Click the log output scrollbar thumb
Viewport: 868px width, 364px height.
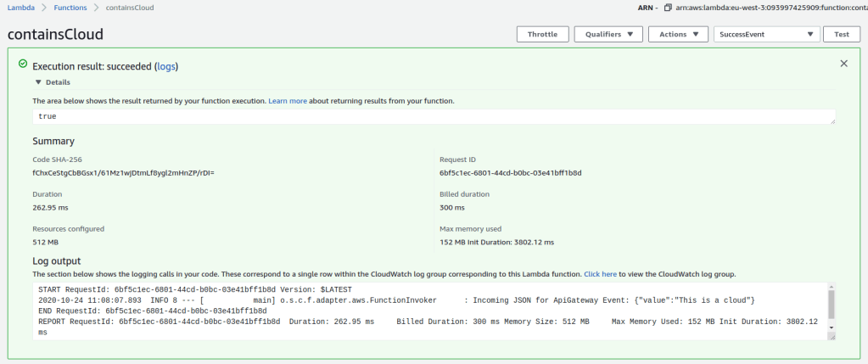832,303
